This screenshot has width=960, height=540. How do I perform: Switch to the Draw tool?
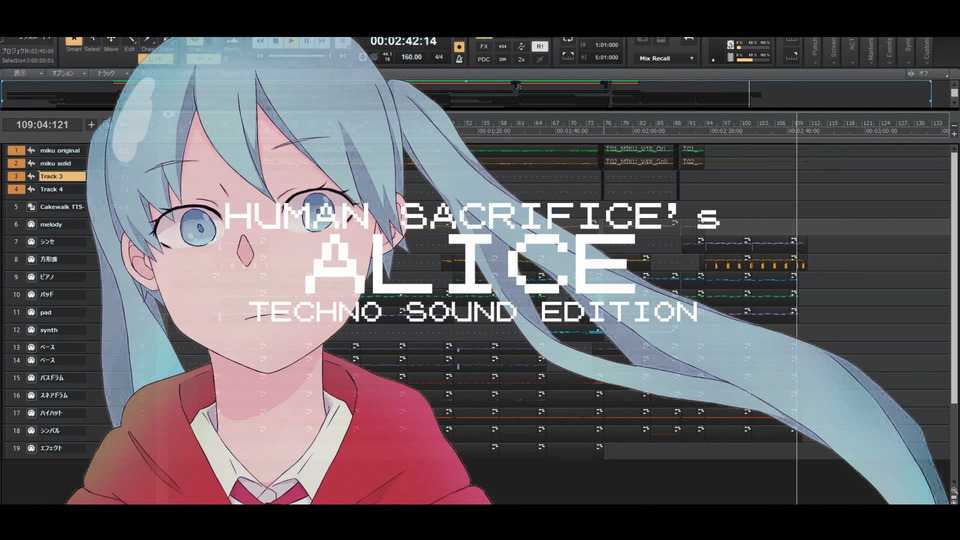[148, 43]
